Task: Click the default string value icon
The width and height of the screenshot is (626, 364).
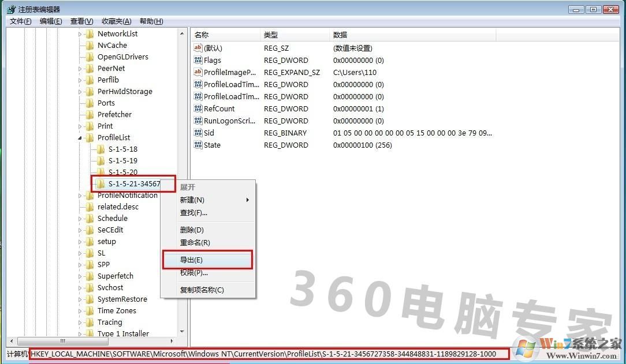Action: click(198, 48)
